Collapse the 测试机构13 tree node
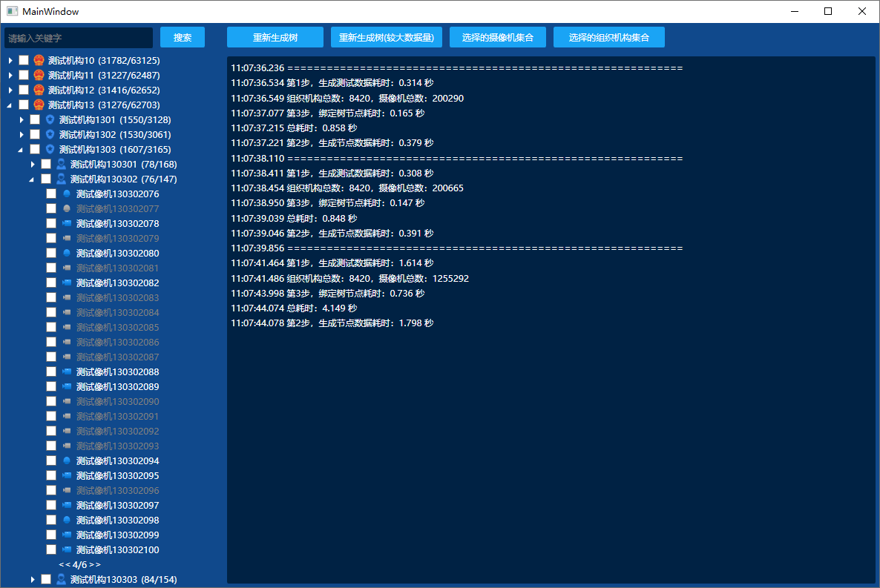The height and width of the screenshot is (588, 880). click(10, 105)
